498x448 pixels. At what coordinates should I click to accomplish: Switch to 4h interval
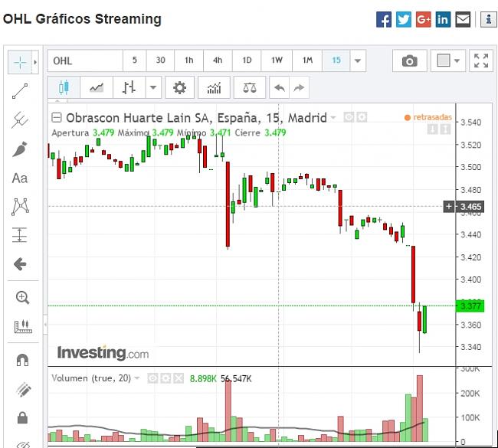pyautogui.click(x=218, y=60)
